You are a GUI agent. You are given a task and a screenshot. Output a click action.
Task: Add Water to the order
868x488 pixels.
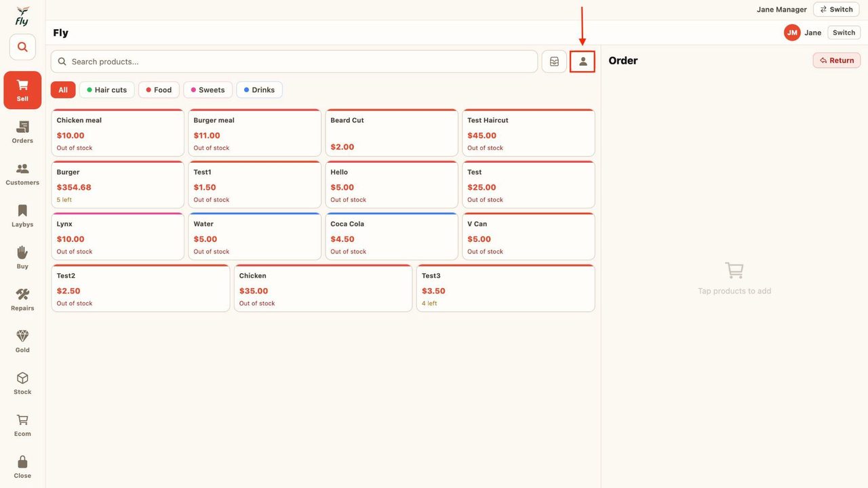point(255,237)
